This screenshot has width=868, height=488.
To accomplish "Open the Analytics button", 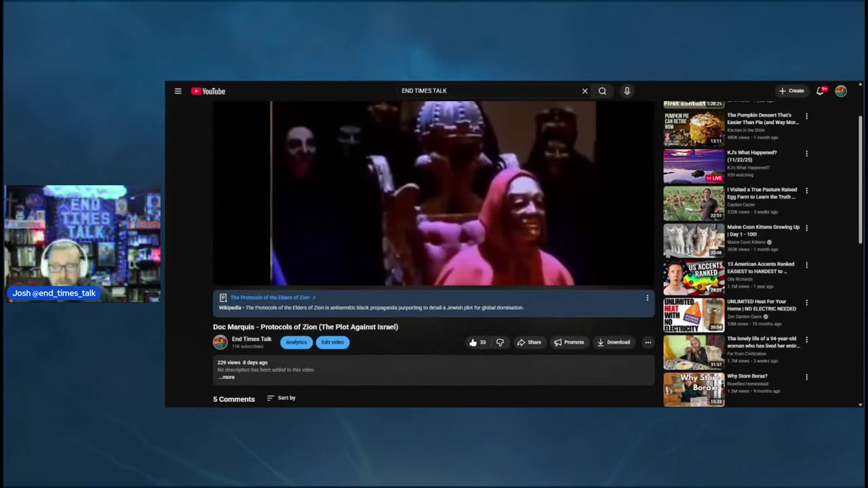I will 296,342.
